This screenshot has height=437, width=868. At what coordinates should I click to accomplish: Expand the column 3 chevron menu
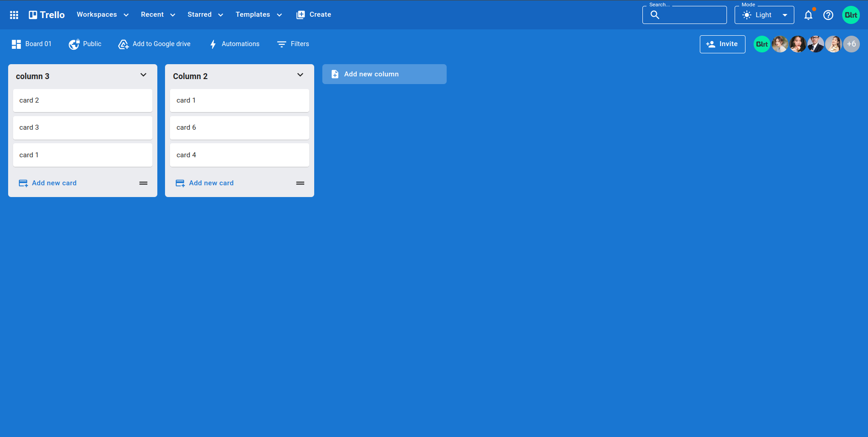(x=143, y=75)
